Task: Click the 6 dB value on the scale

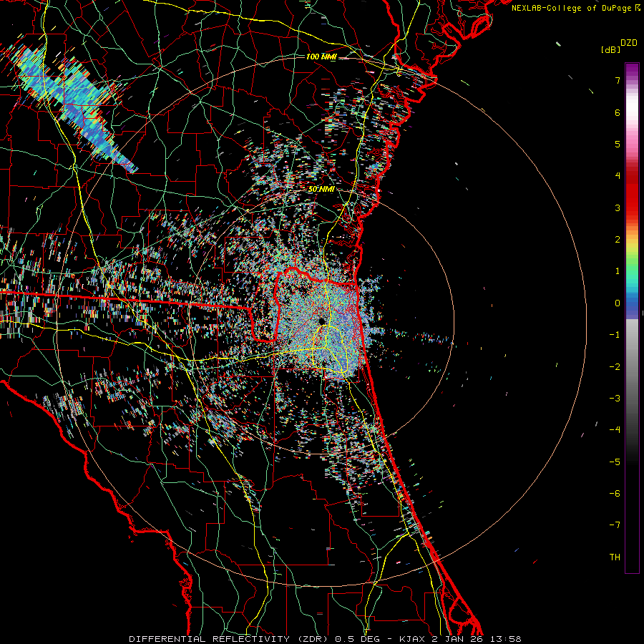Action: pyautogui.click(x=618, y=112)
